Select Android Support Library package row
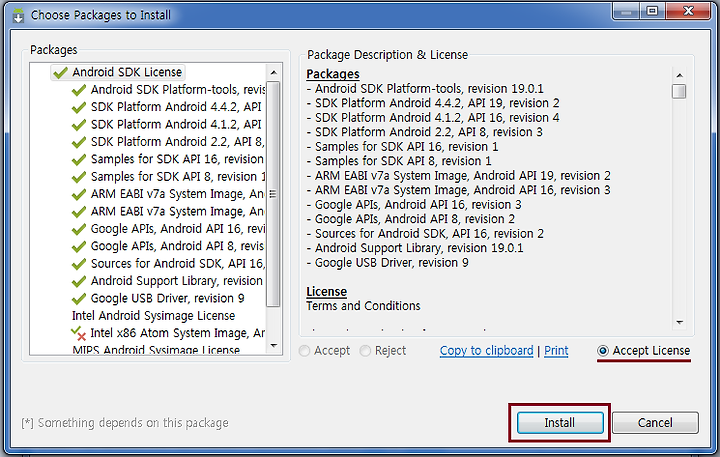 [177, 281]
